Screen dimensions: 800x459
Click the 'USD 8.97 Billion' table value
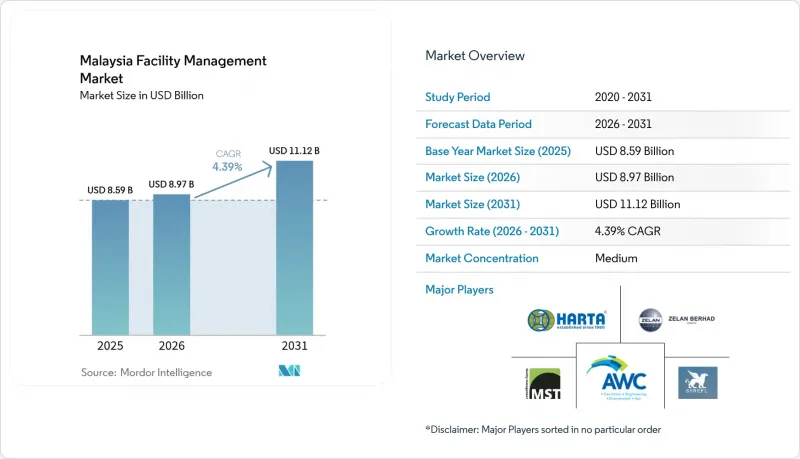(634, 177)
